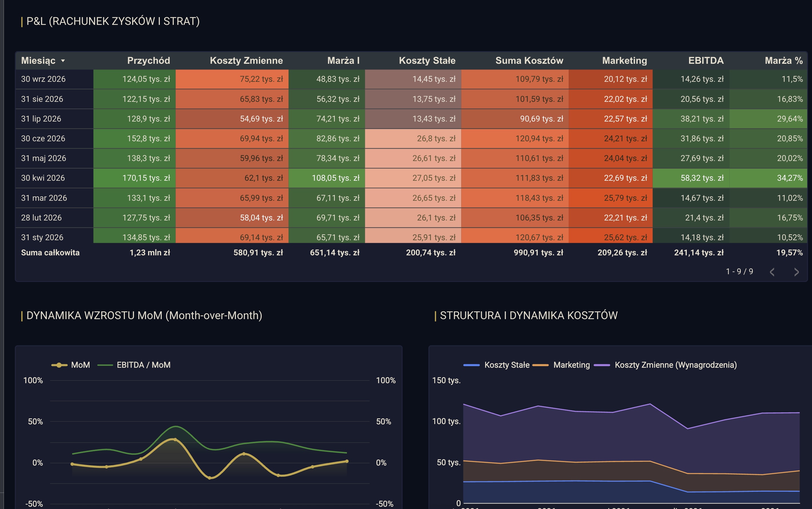The width and height of the screenshot is (812, 509).
Task: Select the 31 sty 2026 row label
Action: [42, 237]
